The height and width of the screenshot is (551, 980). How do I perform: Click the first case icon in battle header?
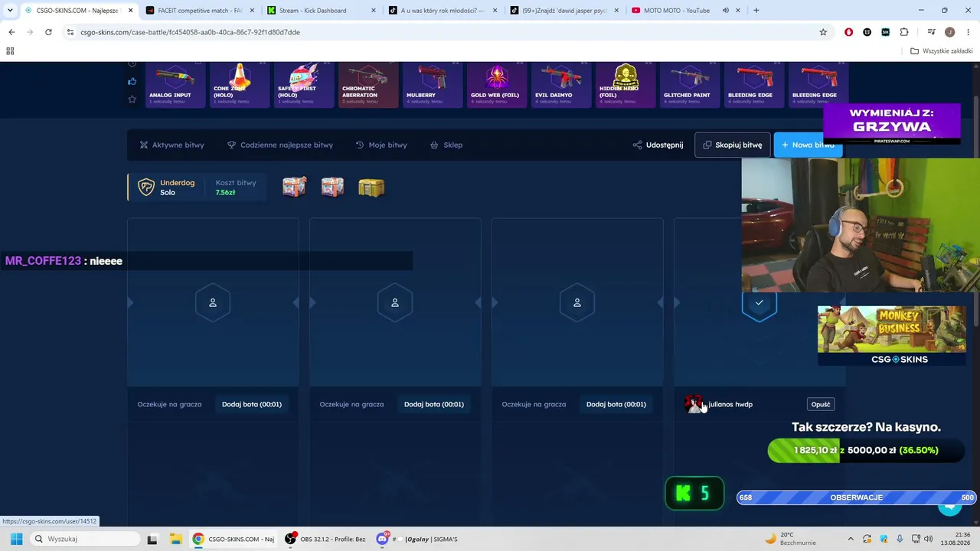tap(295, 187)
